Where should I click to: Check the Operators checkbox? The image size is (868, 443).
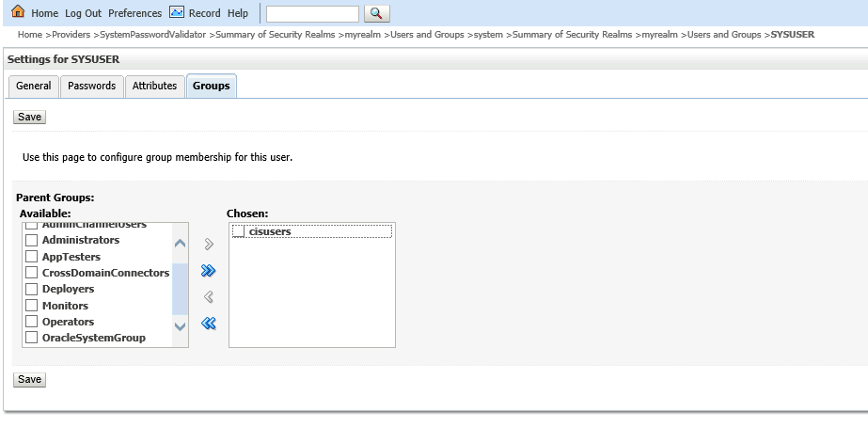pyautogui.click(x=32, y=321)
